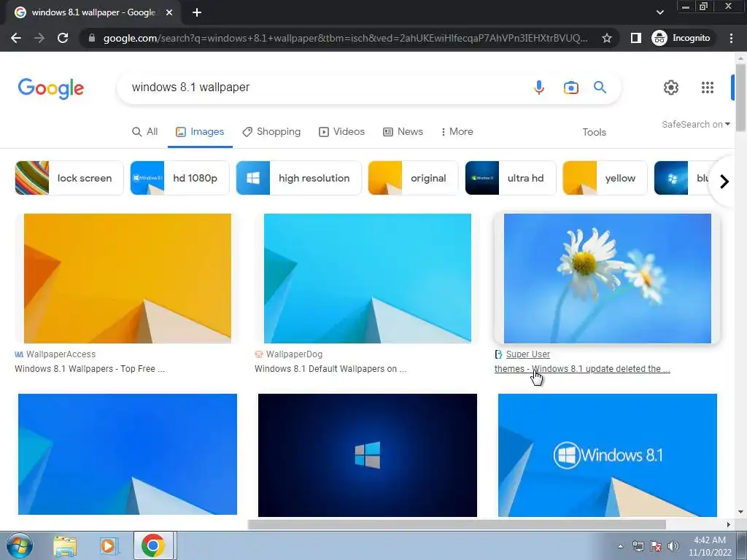
Task: Select the Images tab
Action: pyautogui.click(x=200, y=132)
